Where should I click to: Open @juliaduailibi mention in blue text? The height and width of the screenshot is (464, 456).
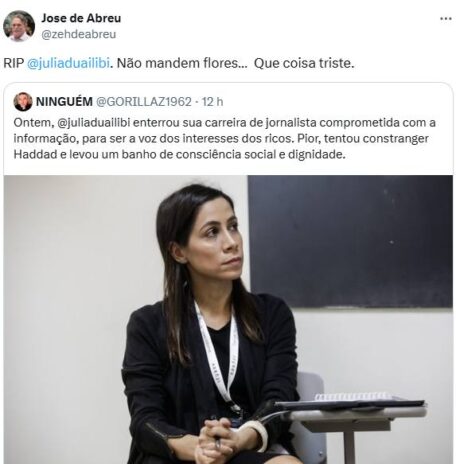coord(68,63)
